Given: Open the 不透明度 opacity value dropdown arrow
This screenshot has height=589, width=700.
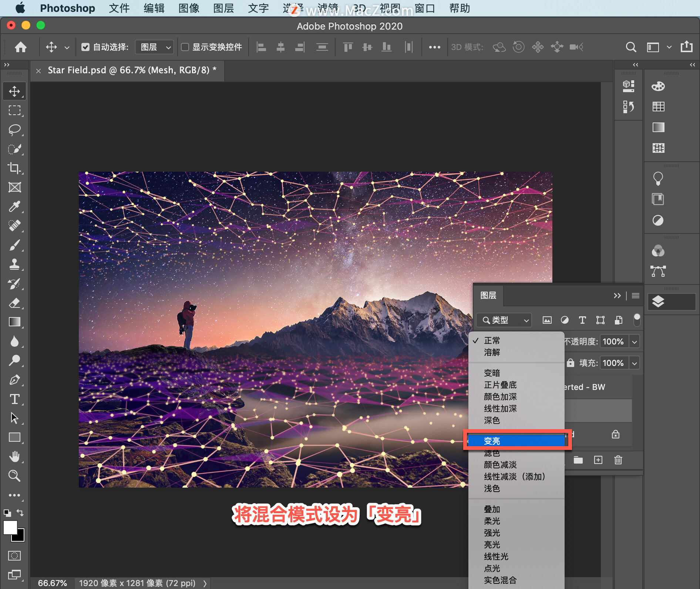Looking at the screenshot, I should 635,341.
